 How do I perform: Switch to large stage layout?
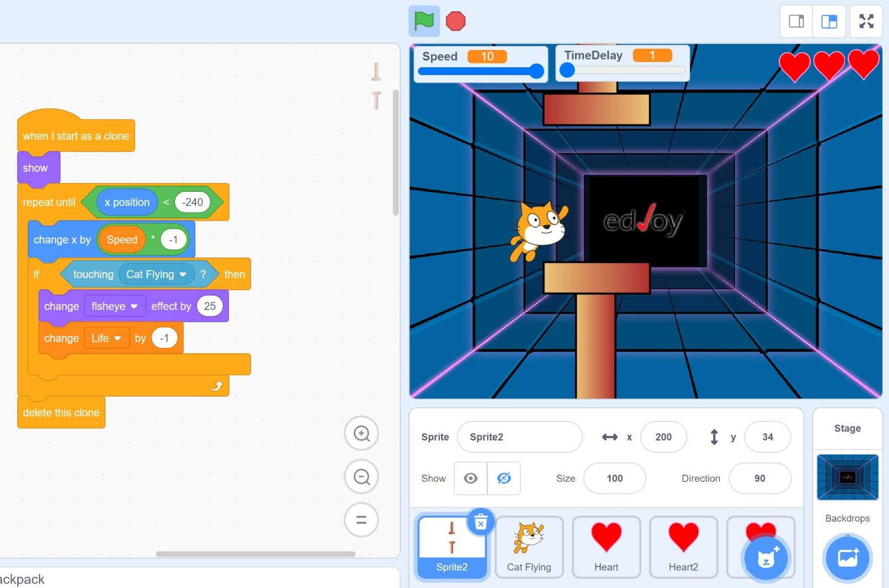pyautogui.click(x=829, y=21)
